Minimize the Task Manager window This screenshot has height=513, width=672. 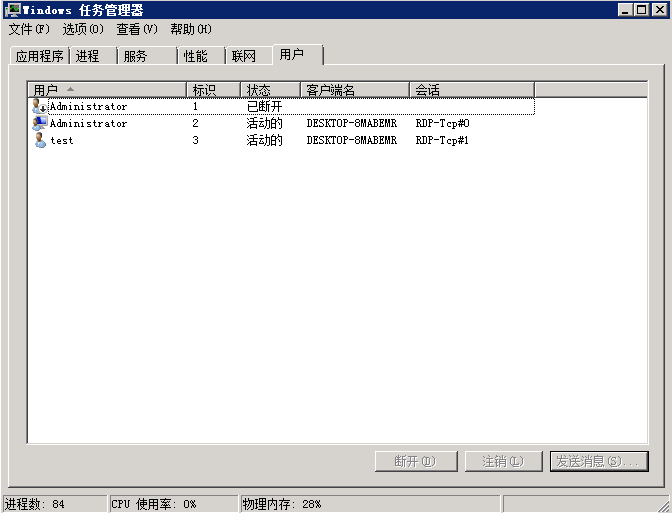click(x=625, y=9)
